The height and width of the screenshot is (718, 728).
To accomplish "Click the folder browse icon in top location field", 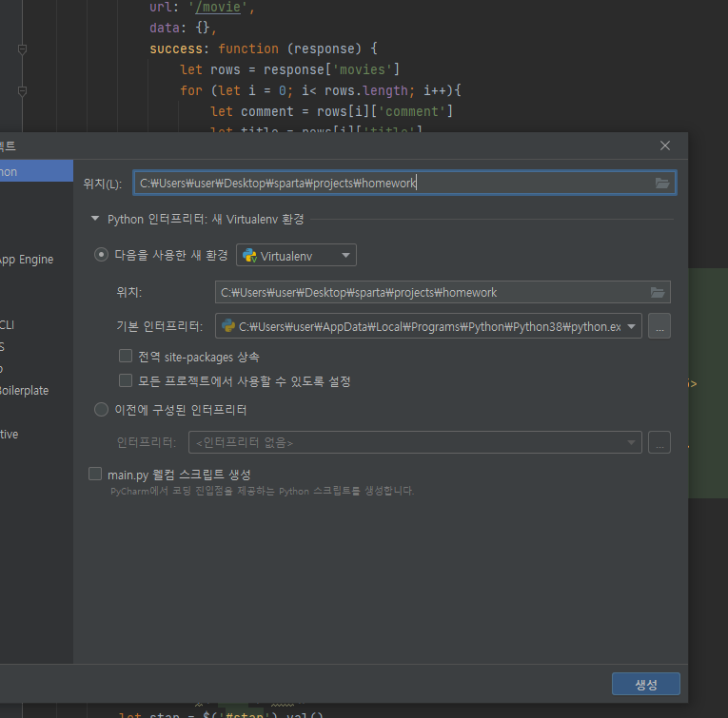I will (x=662, y=184).
